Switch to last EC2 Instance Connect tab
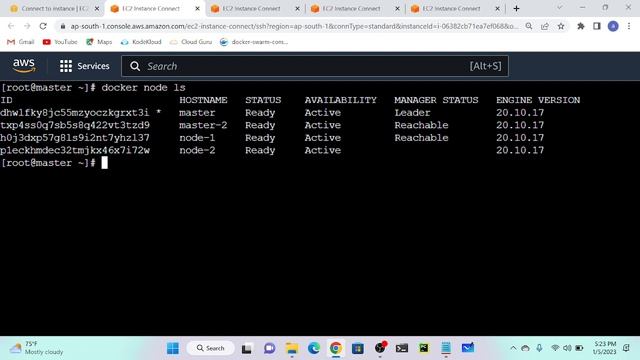This screenshot has width=640, height=360. [x=451, y=9]
